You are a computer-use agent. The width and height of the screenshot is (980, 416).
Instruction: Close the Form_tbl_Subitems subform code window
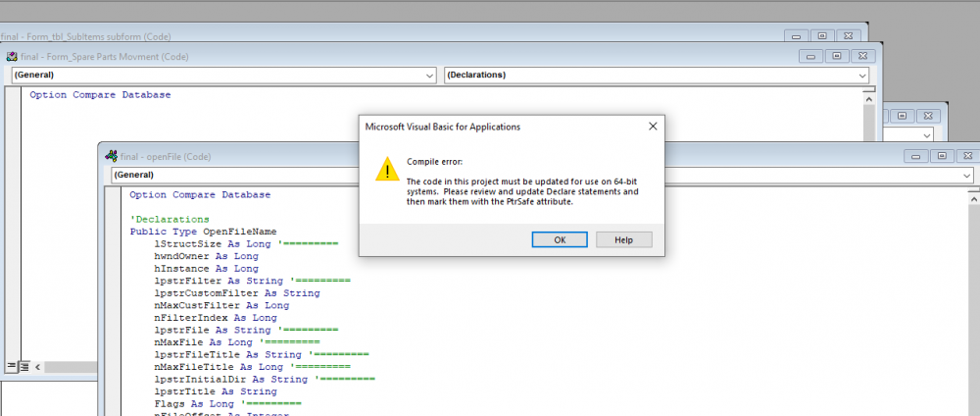(x=848, y=35)
